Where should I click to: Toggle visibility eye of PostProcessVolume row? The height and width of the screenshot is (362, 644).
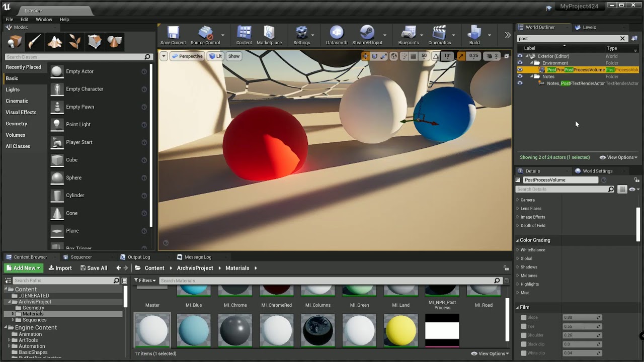pyautogui.click(x=520, y=70)
